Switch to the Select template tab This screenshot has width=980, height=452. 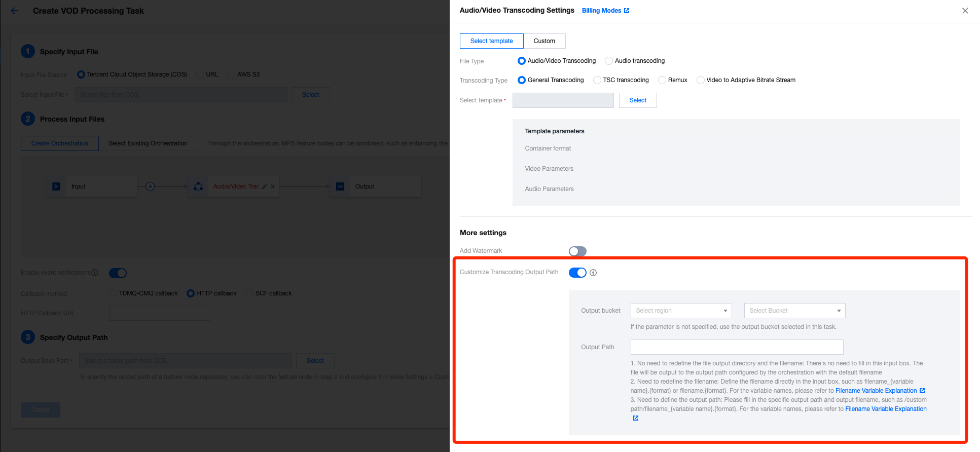[491, 41]
